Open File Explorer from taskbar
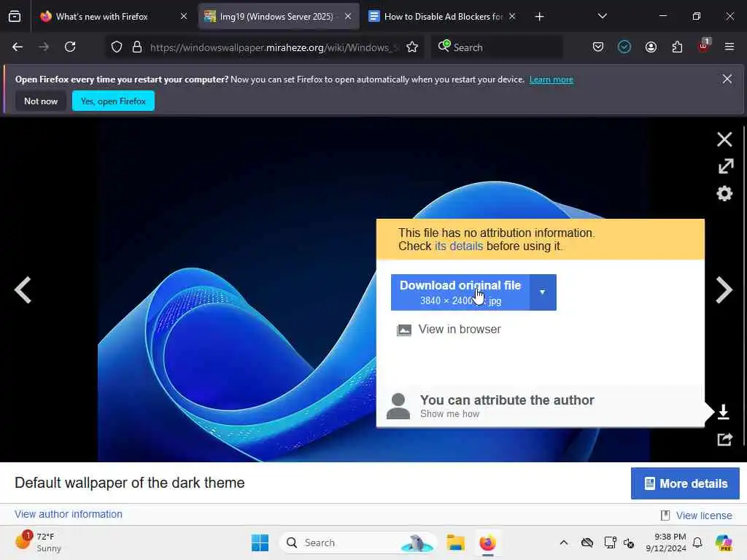The height and width of the screenshot is (560, 747). (455, 542)
